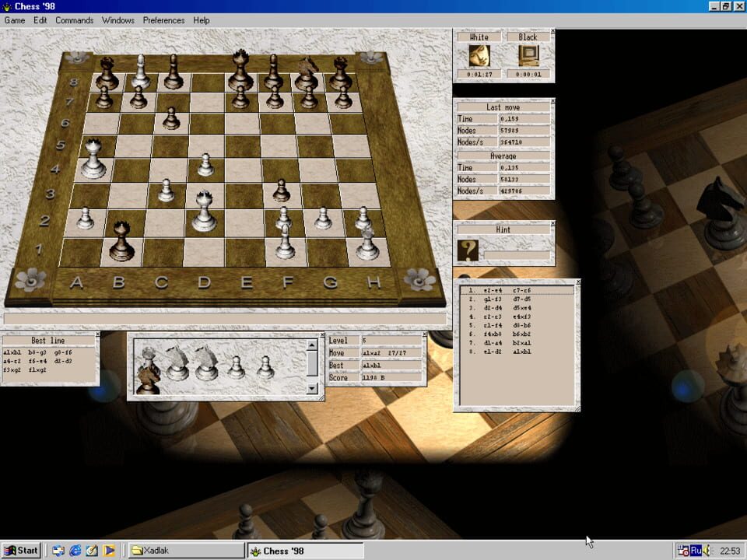Viewport: 747px width, 560px height.
Task: Click the Ru language indicator in the tray
Action: (x=696, y=550)
